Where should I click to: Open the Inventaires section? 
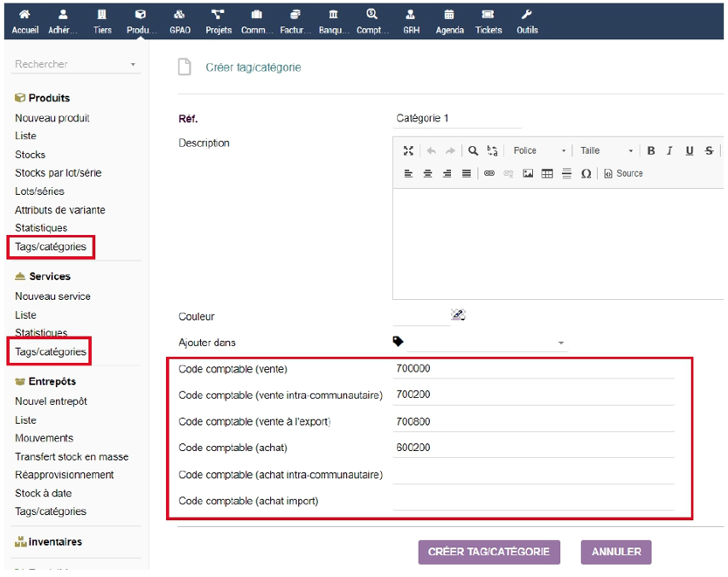click(x=48, y=542)
